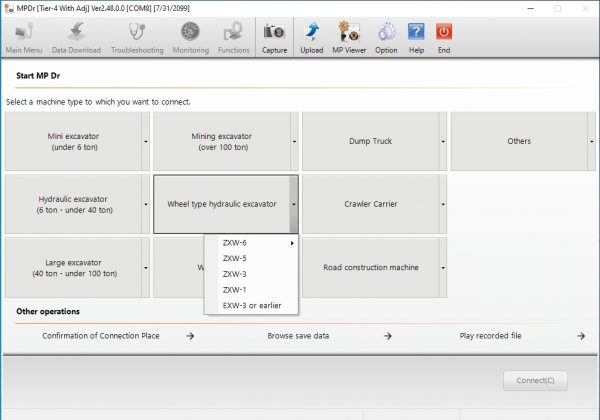Choose the Dump Truck machine type
Screen dimensions: 600x420
(370, 142)
